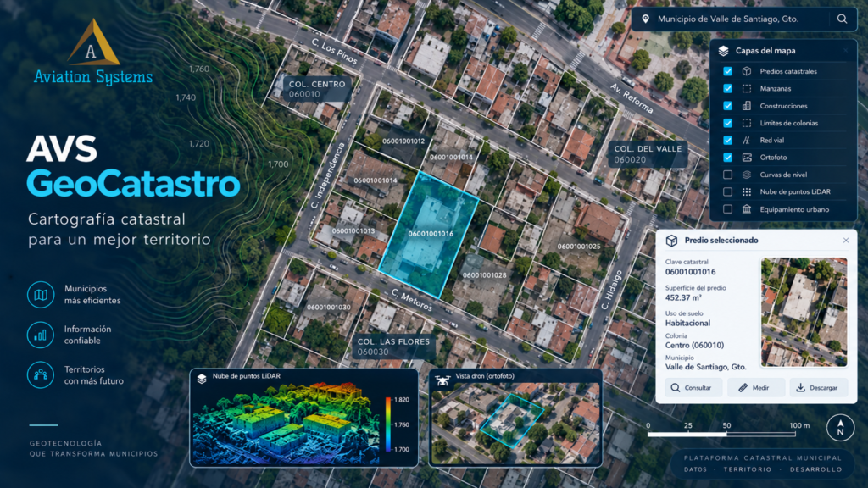Click the municipality search field
Image resolution: width=868 pixels, height=488 pixels.
click(x=744, y=19)
